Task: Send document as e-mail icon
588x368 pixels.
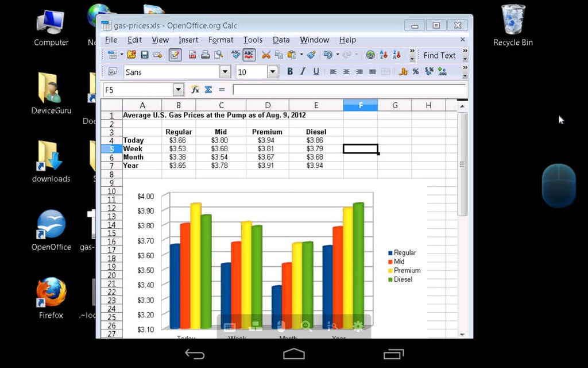Action: click(x=157, y=55)
